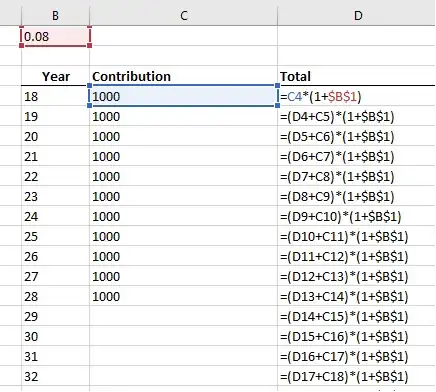Select the cell with year 27
The width and height of the screenshot is (436, 392).
click(55, 276)
